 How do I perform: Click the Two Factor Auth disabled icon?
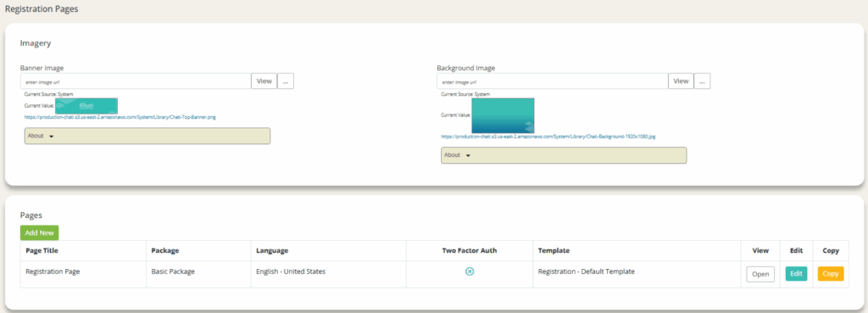click(x=470, y=271)
